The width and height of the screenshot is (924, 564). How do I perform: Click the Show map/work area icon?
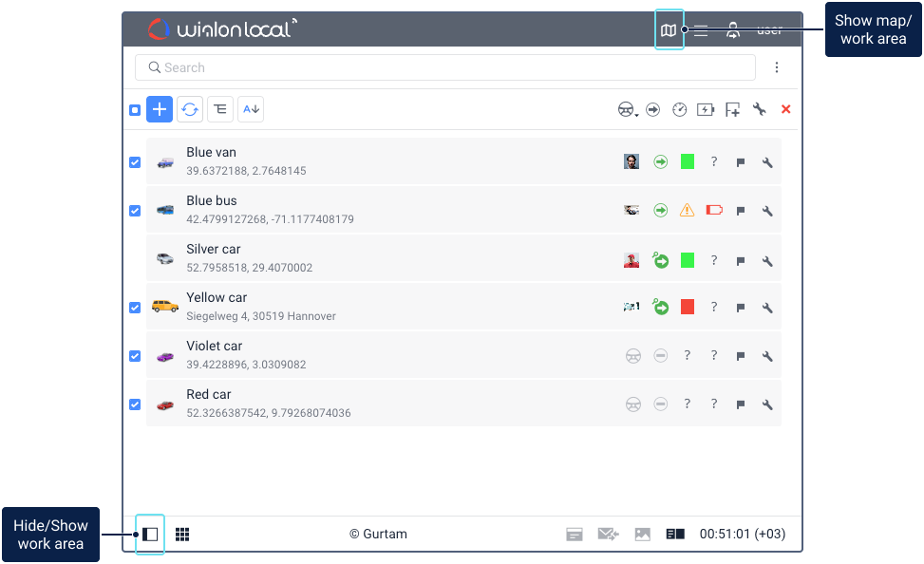[x=669, y=30]
